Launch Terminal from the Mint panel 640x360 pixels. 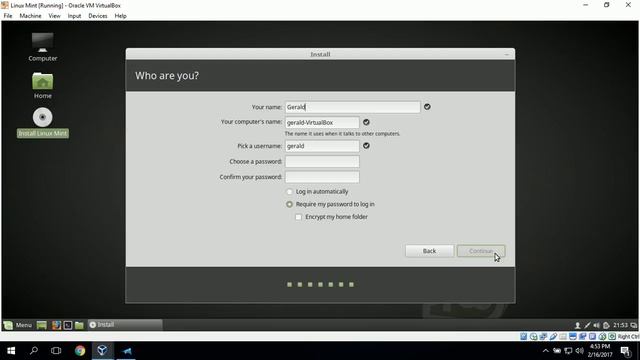[x=68, y=325]
